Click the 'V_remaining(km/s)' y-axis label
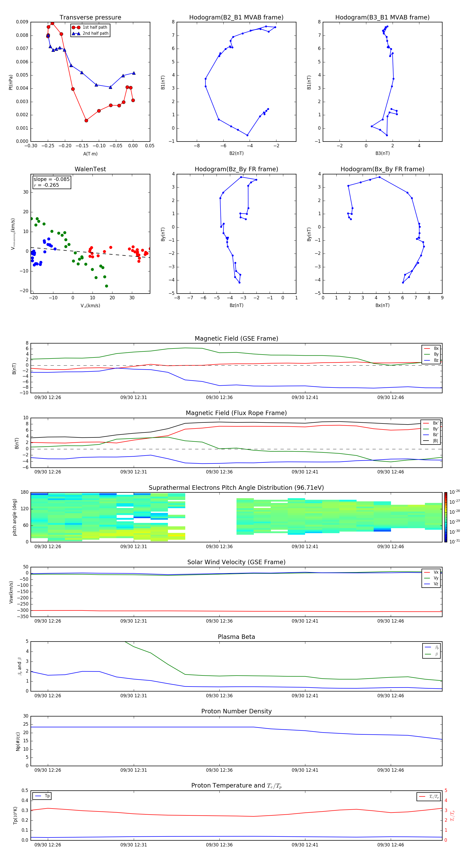Image resolution: width=473 pixels, height=868 pixels. pos(13,234)
